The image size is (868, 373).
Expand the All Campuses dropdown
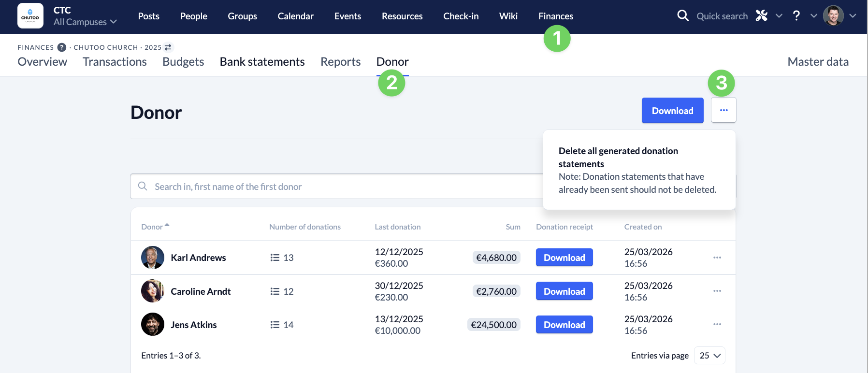(85, 22)
